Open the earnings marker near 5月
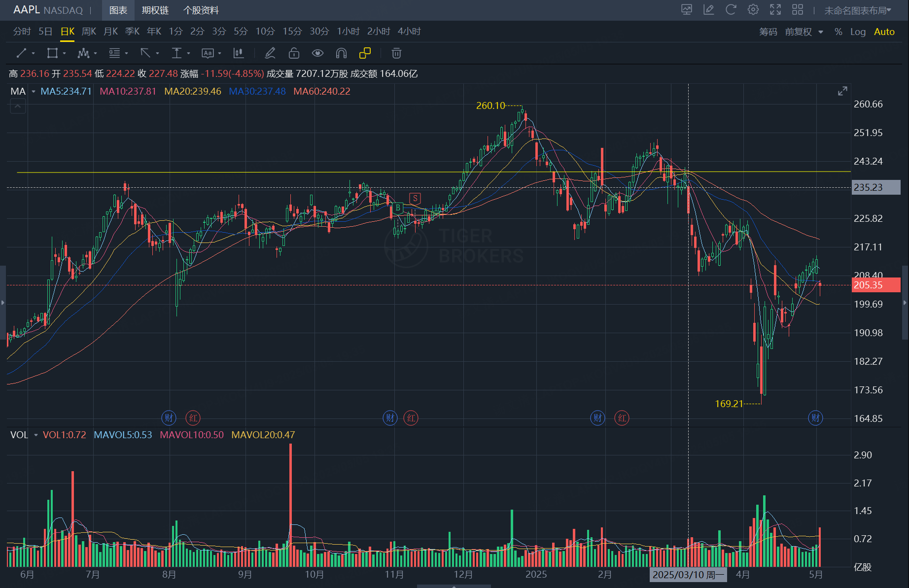This screenshot has height=588, width=909. [816, 418]
